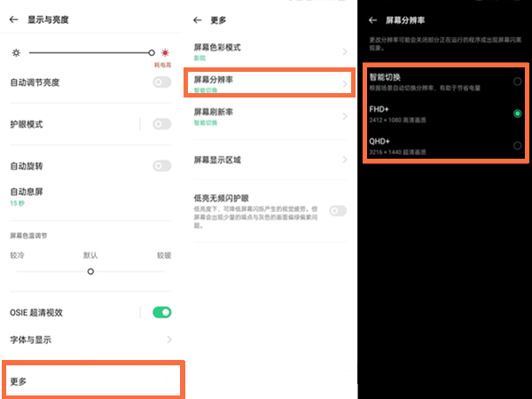Go back from 显示与亮度 screen
The width and height of the screenshot is (532, 399).
click(x=13, y=19)
